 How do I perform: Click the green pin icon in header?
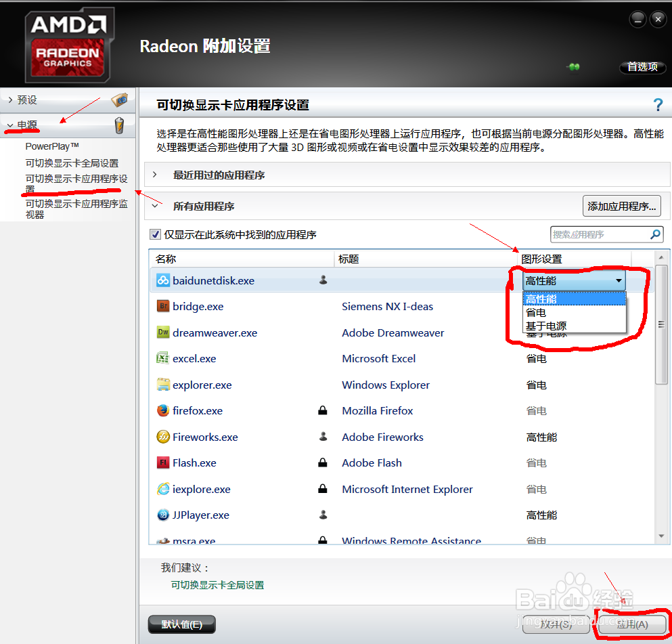tap(573, 66)
